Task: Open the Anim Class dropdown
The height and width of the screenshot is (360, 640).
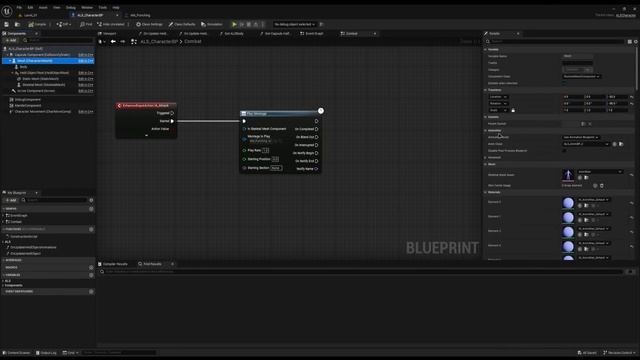Action: pyautogui.click(x=586, y=144)
